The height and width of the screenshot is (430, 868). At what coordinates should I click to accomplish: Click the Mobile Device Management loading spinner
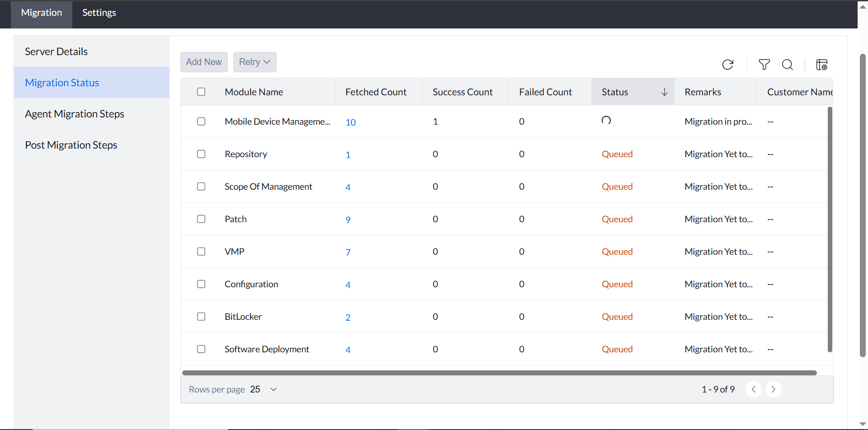pos(606,120)
